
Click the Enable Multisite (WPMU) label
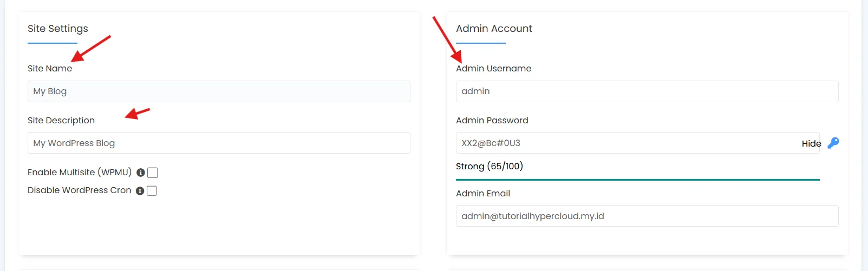pos(80,172)
